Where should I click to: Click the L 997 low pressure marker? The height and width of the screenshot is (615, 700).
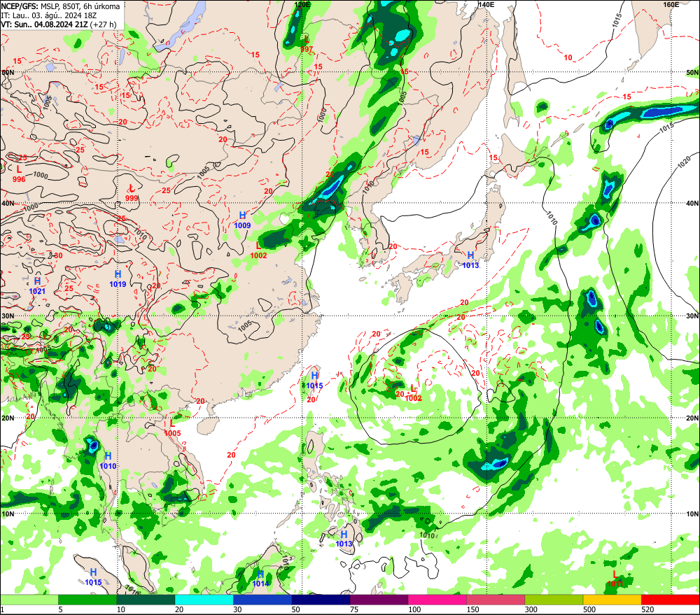click(307, 44)
